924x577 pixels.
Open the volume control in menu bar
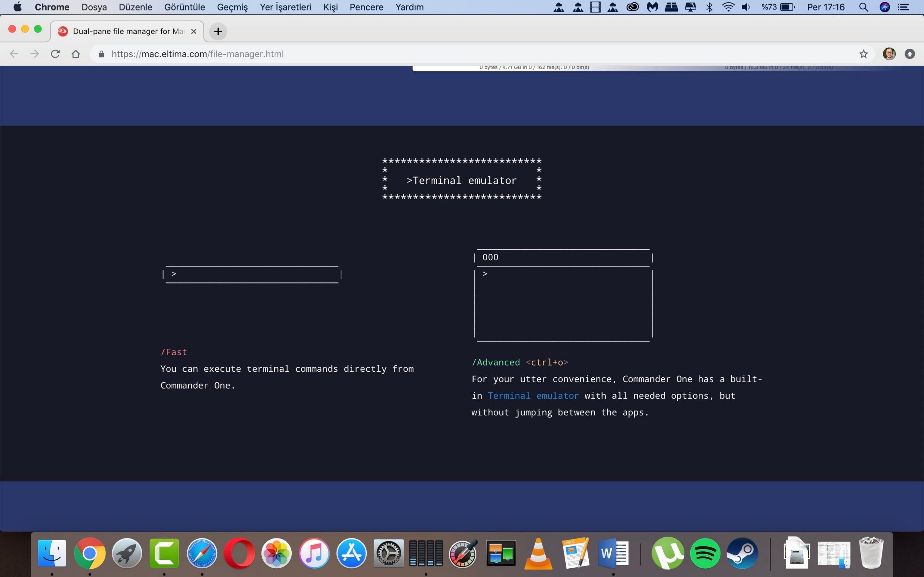[746, 7]
